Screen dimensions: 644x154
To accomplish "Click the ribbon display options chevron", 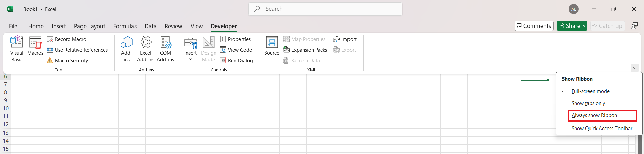I will pos(635,68).
